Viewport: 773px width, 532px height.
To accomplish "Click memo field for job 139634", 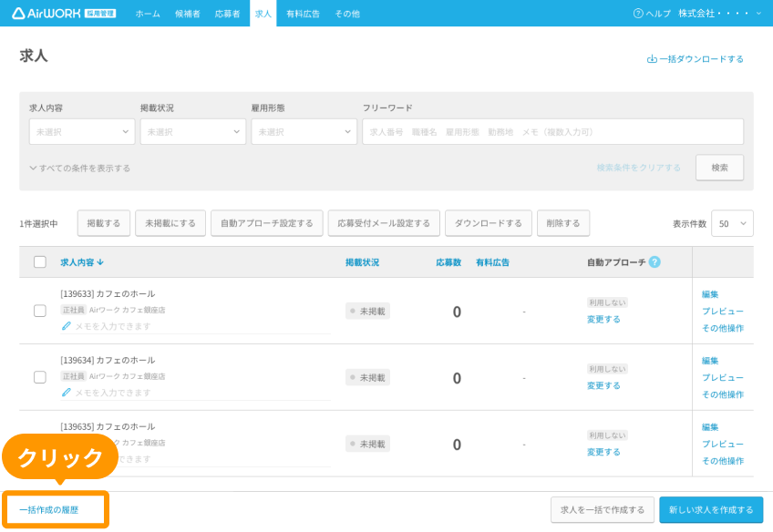I will (195, 393).
